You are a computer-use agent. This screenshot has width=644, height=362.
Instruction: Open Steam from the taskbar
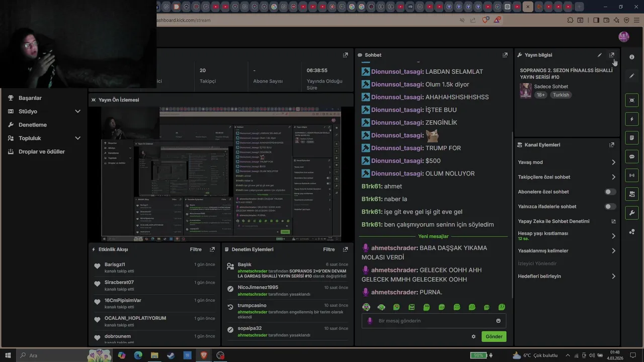171,355
